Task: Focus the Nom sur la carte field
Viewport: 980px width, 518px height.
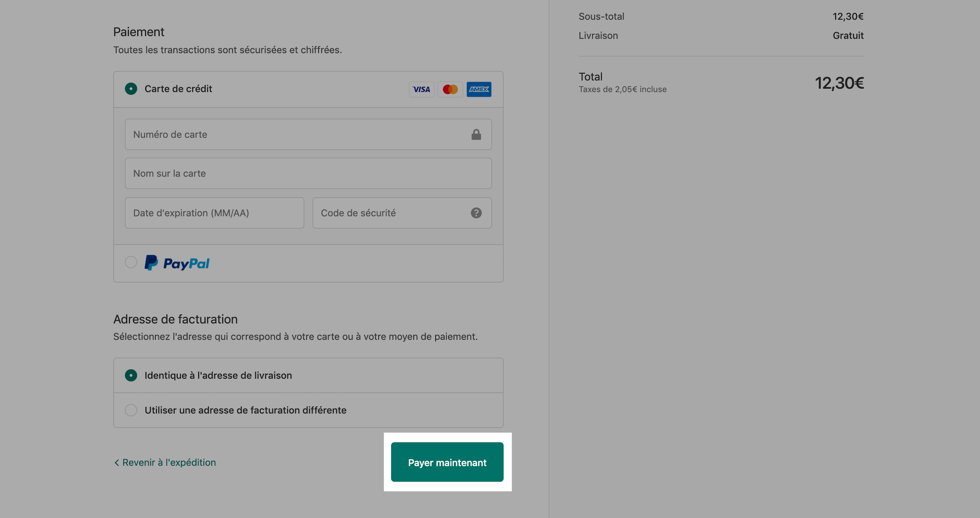Action: [308, 173]
